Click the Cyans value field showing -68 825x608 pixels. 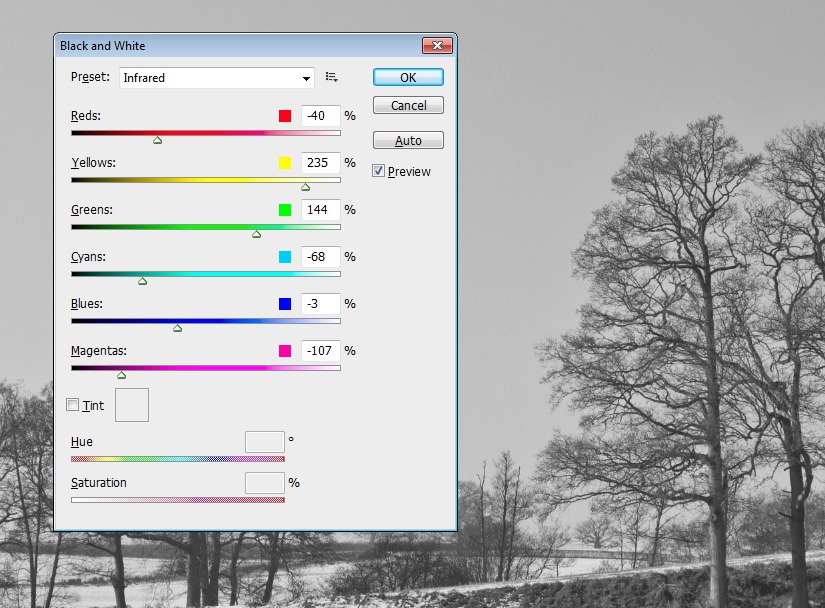click(320, 257)
